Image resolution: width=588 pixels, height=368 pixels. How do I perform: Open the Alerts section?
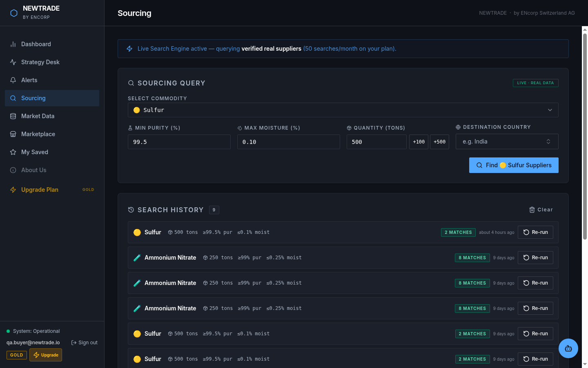click(52, 80)
